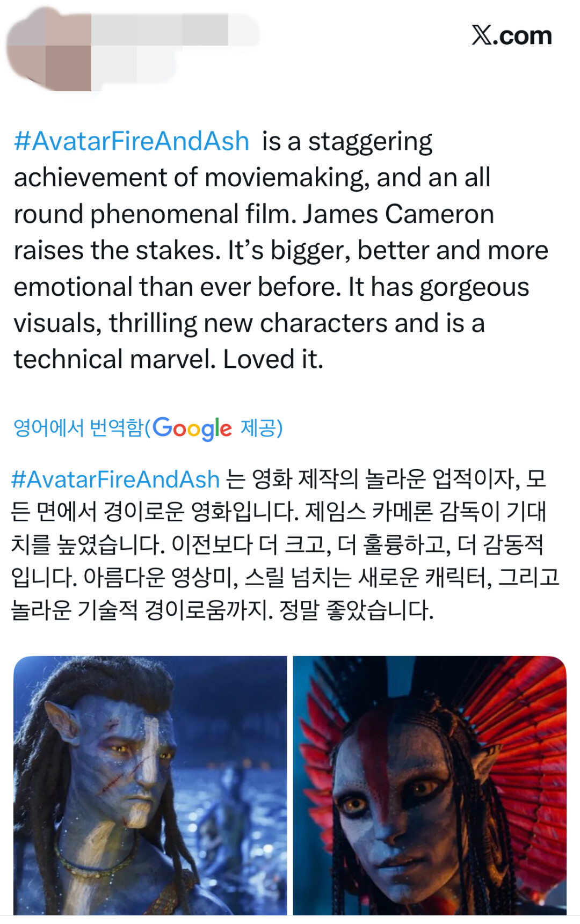Click 'Loved it.' at the tweet's end
The width and height of the screenshot is (580, 924).
(x=273, y=359)
